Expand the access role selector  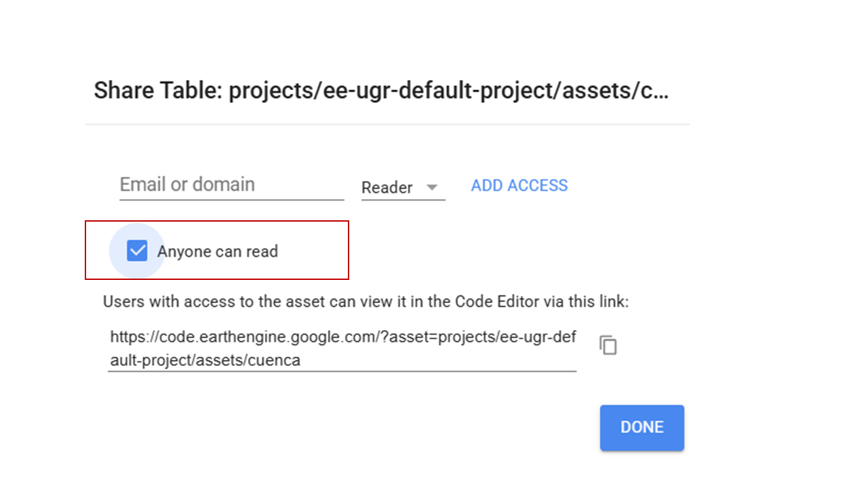coord(402,188)
